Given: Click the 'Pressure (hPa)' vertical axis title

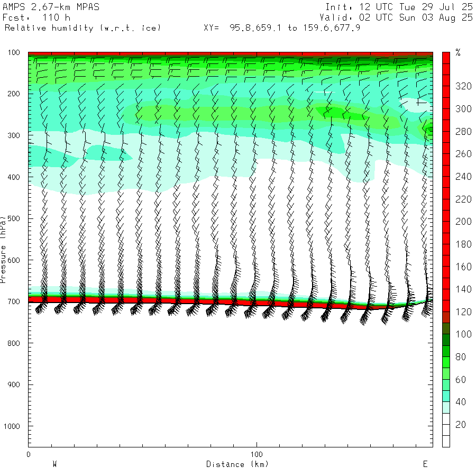Looking at the screenshot, I should tap(3, 250).
